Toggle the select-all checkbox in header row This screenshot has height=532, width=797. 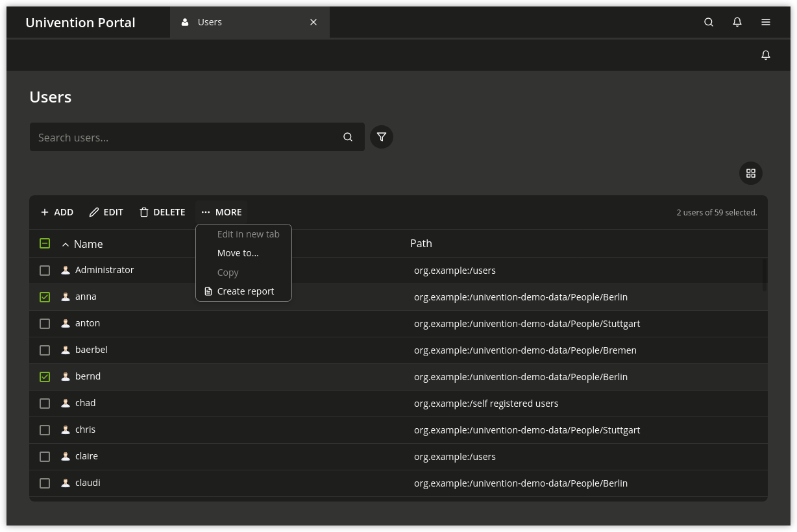[x=45, y=243]
